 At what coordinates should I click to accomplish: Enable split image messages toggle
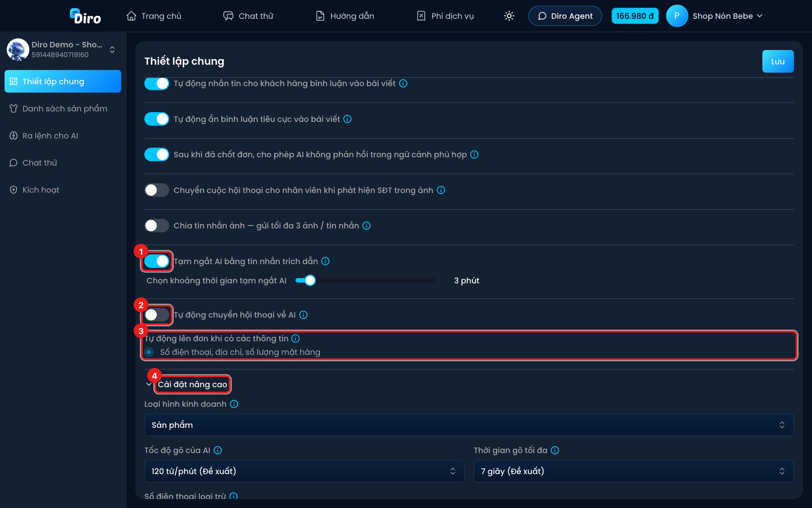[x=157, y=225]
